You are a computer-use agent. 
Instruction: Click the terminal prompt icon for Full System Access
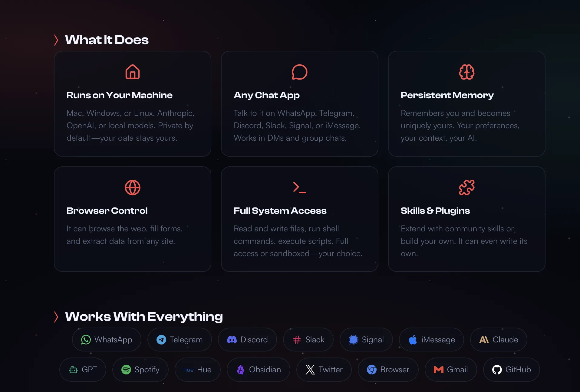tap(299, 188)
